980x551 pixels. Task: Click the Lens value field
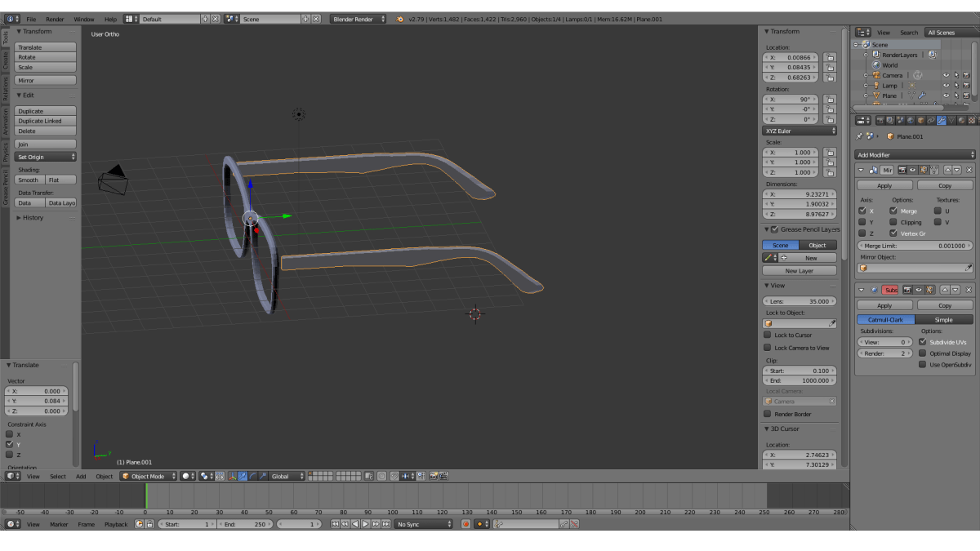(800, 301)
